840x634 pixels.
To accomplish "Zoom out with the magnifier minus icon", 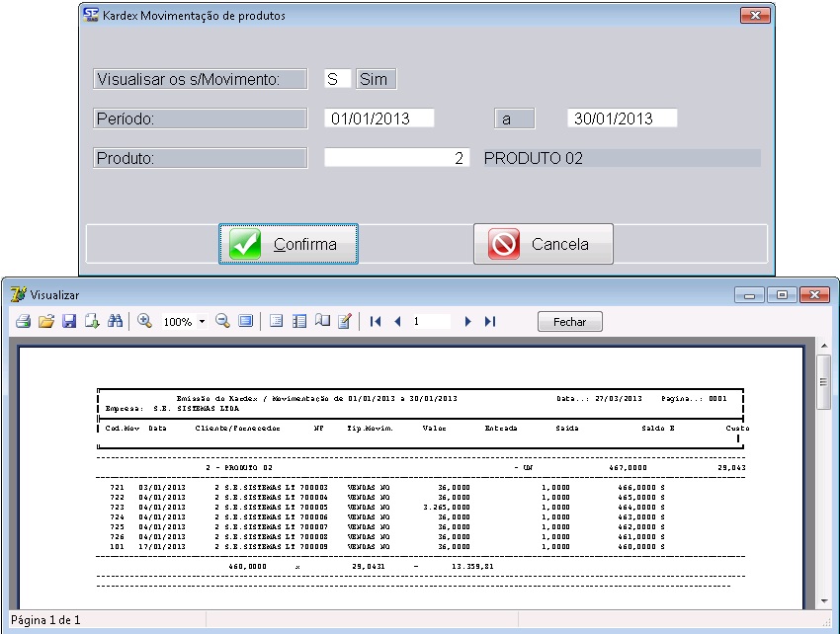I will (222, 322).
